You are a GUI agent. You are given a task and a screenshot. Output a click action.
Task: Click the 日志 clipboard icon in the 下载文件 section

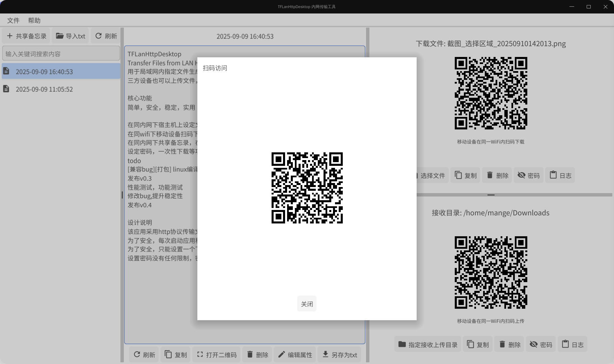[x=553, y=175]
